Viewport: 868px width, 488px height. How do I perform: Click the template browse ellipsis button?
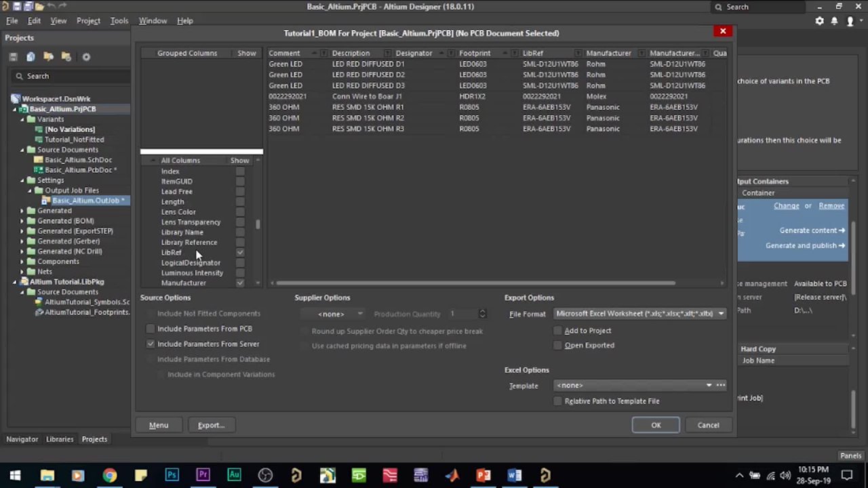pyautogui.click(x=720, y=386)
